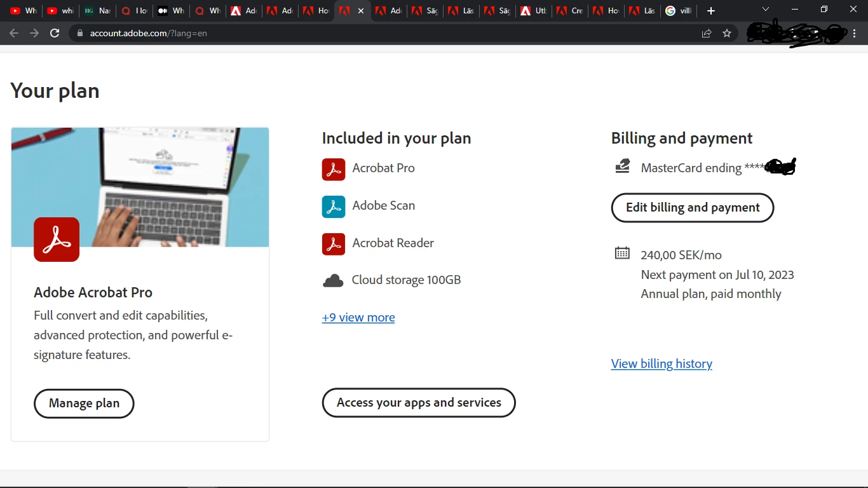Click the laptop banner image on plan card

[x=140, y=187]
